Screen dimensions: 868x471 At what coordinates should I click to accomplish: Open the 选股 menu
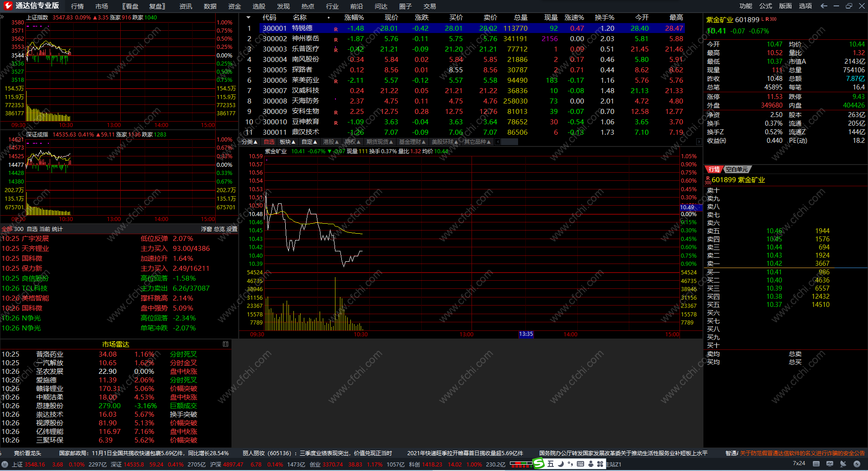click(259, 6)
